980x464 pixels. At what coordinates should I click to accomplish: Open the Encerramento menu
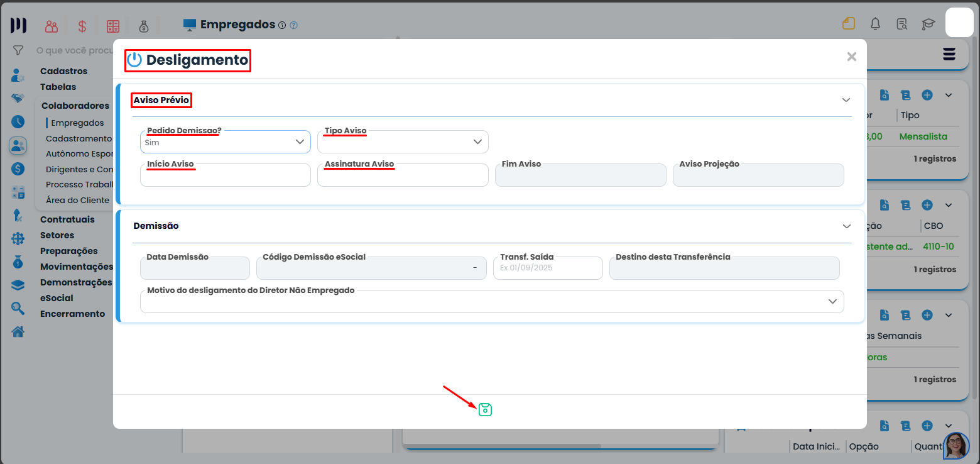73,314
